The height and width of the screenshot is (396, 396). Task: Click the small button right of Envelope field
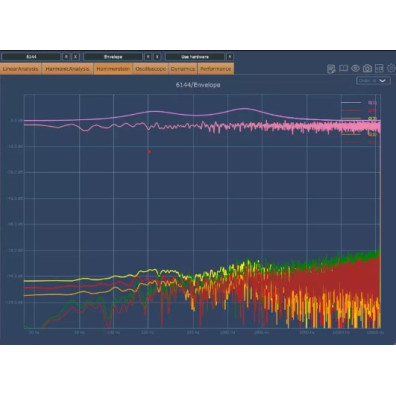point(148,57)
